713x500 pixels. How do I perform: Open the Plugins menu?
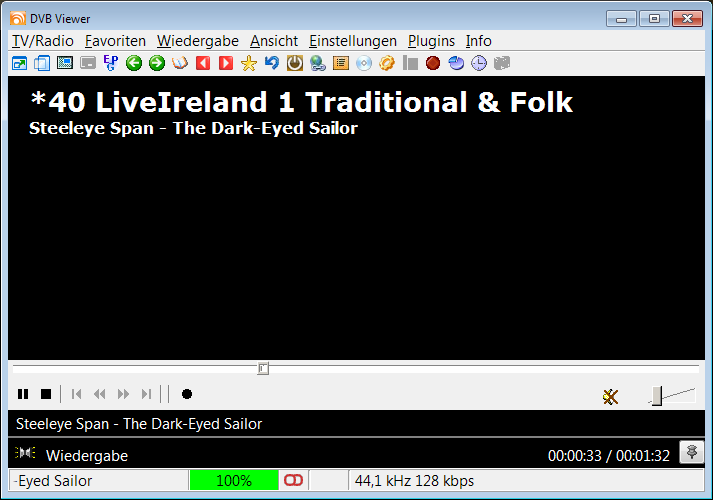click(x=431, y=41)
